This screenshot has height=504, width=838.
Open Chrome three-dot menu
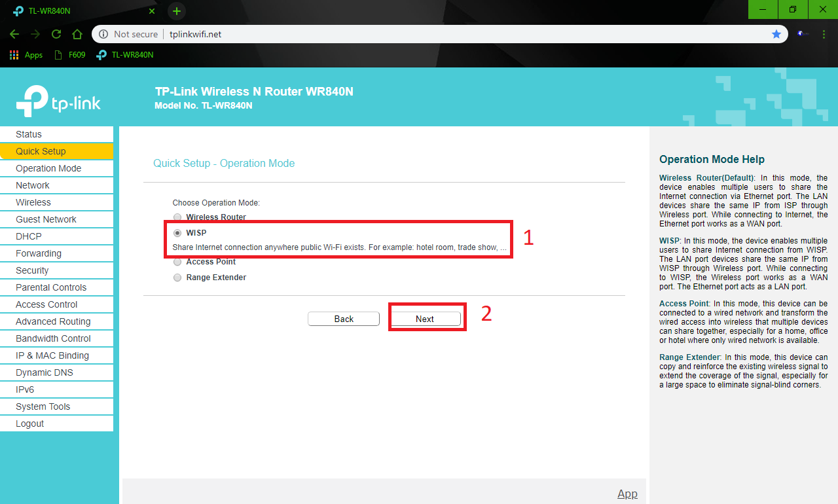pyautogui.click(x=824, y=34)
